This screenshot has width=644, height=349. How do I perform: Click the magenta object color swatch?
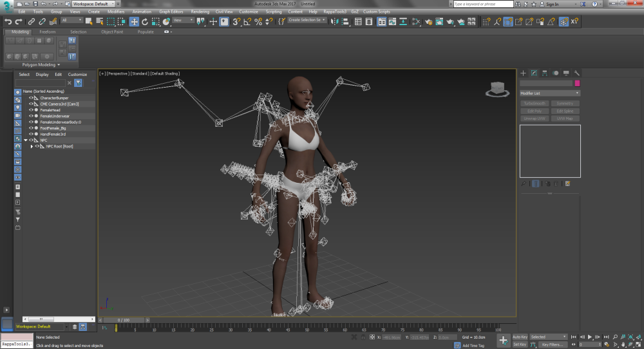(577, 83)
